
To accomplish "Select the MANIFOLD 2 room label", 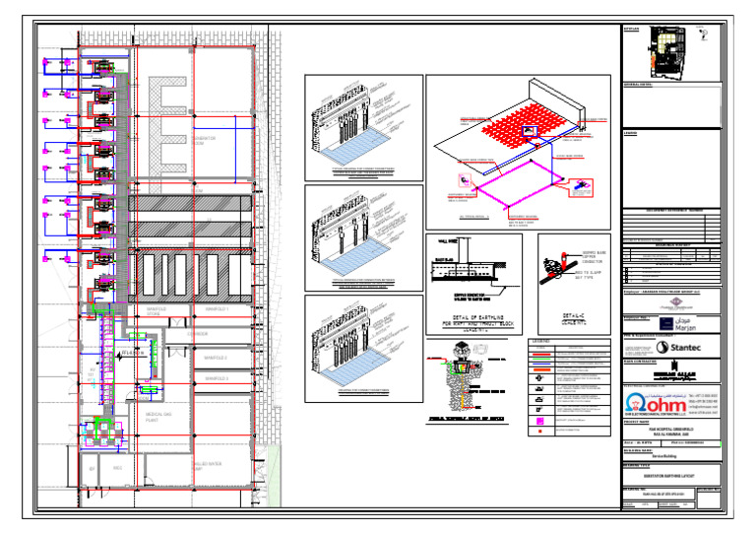I will click(x=216, y=358).
